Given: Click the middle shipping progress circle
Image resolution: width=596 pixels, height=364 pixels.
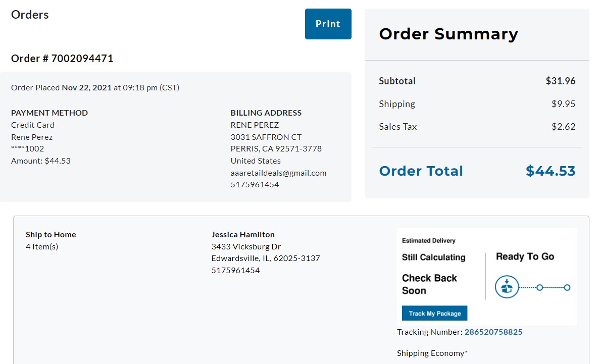Looking at the screenshot, I should [540, 288].
